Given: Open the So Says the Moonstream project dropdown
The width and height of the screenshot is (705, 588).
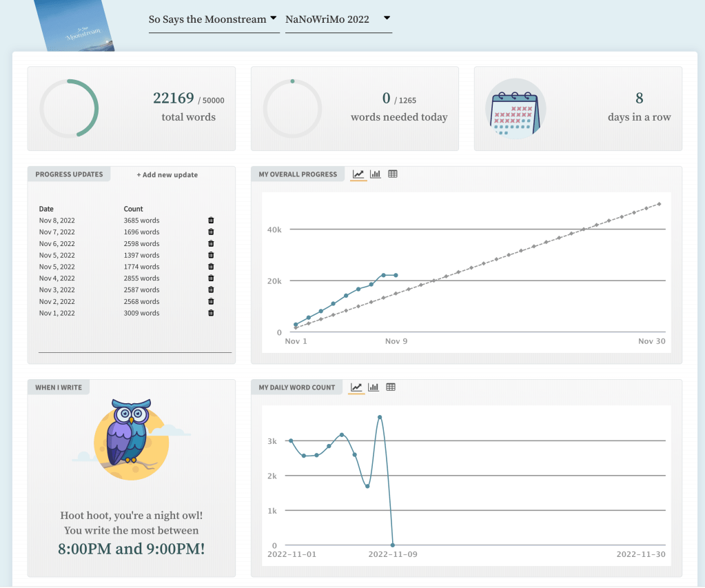Looking at the screenshot, I should pos(212,19).
